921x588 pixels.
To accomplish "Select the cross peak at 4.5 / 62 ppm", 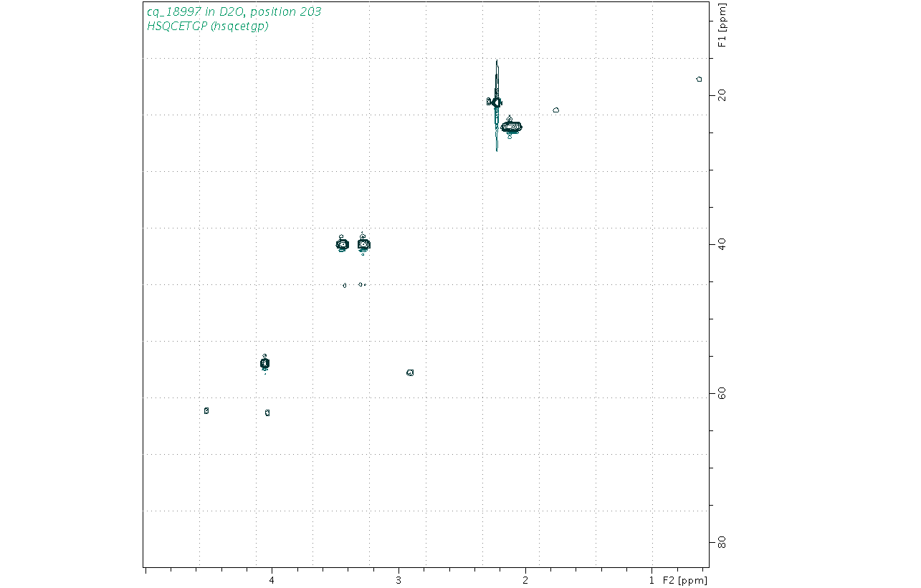I will pos(206,410).
